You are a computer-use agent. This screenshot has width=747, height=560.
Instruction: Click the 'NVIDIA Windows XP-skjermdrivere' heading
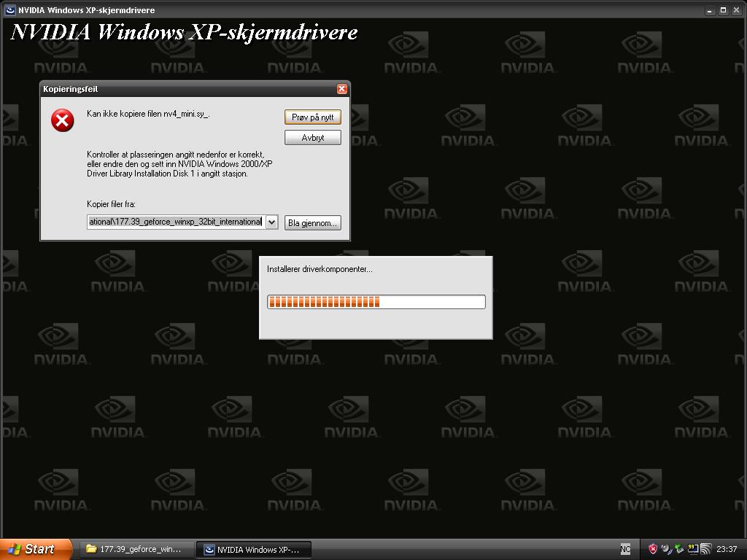[x=184, y=32]
